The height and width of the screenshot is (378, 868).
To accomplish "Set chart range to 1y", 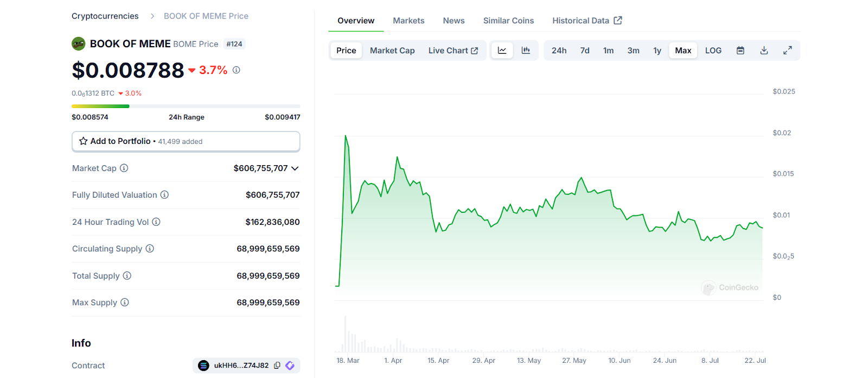I will [658, 51].
